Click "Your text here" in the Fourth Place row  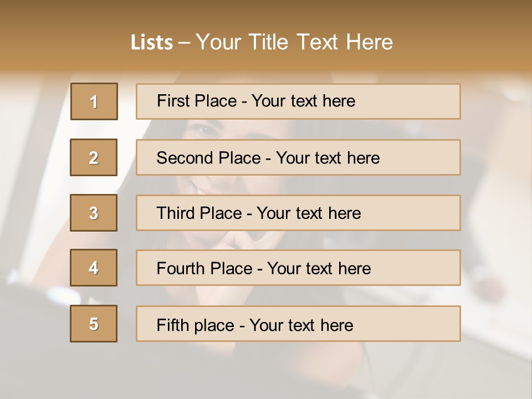[319, 269]
